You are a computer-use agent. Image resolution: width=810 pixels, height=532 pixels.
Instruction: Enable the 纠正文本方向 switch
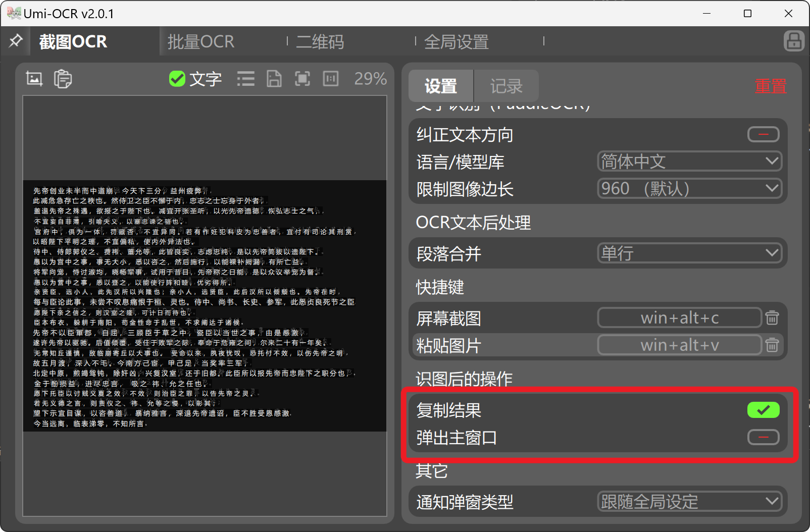pyautogui.click(x=764, y=135)
